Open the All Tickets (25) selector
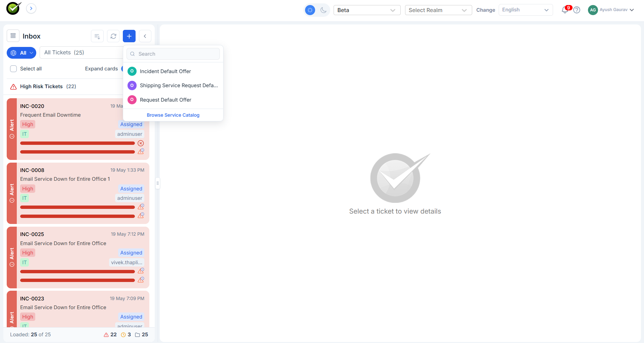Image resolution: width=644 pixels, height=343 pixels. tap(81, 53)
